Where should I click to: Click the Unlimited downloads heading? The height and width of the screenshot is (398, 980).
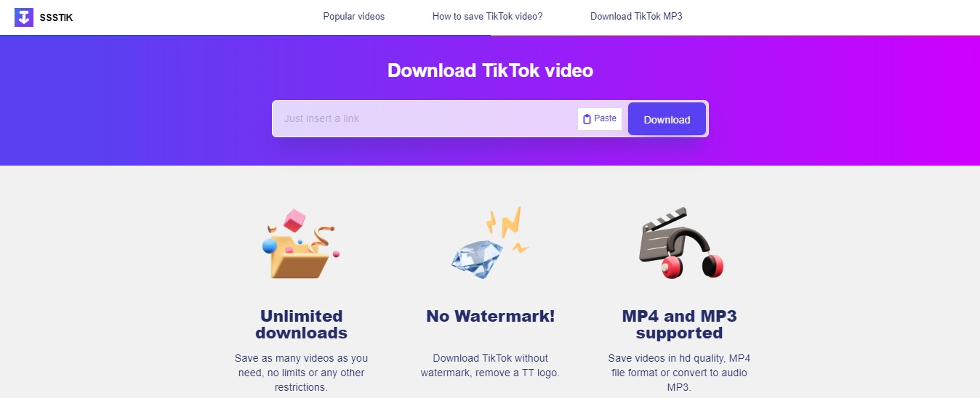(301, 325)
